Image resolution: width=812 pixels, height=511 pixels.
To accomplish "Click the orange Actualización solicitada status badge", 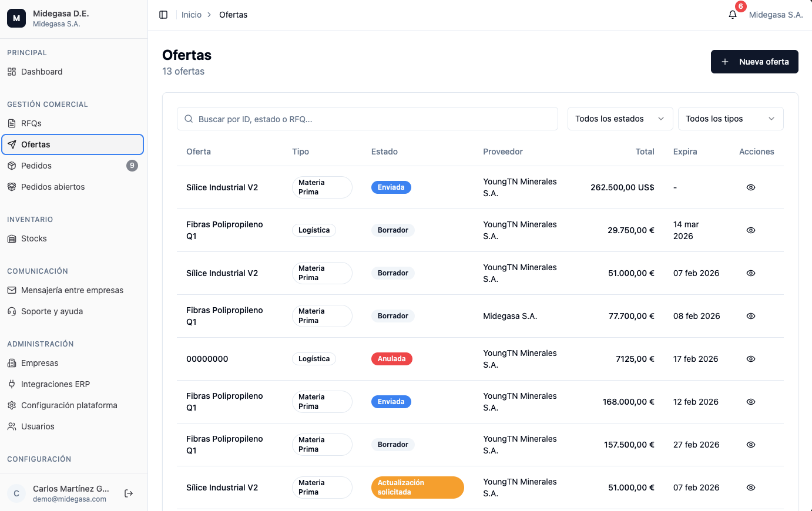I will 418,488.
